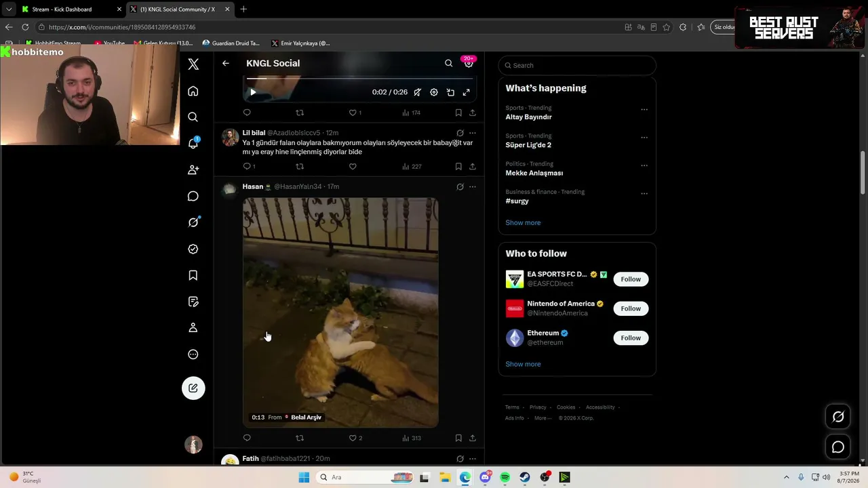Open Notifications bell in X sidebar
The width and height of the screenshot is (868, 488).
[x=193, y=143]
